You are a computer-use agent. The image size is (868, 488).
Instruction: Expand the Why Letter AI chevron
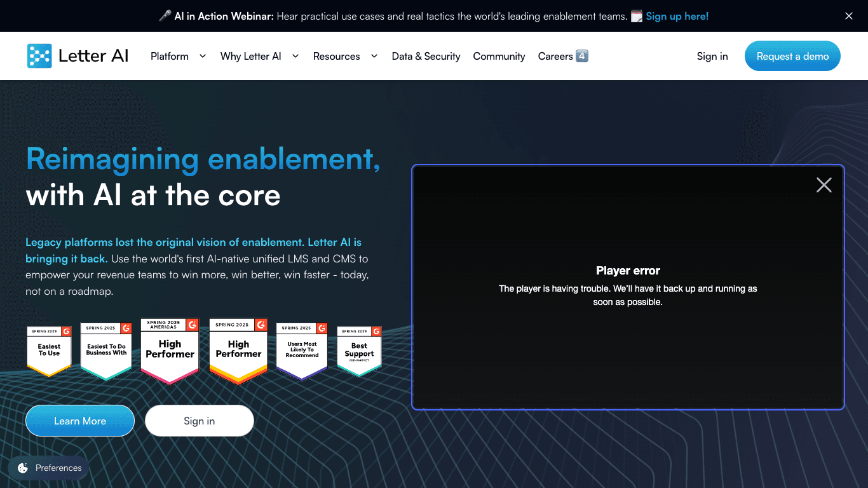pos(295,56)
